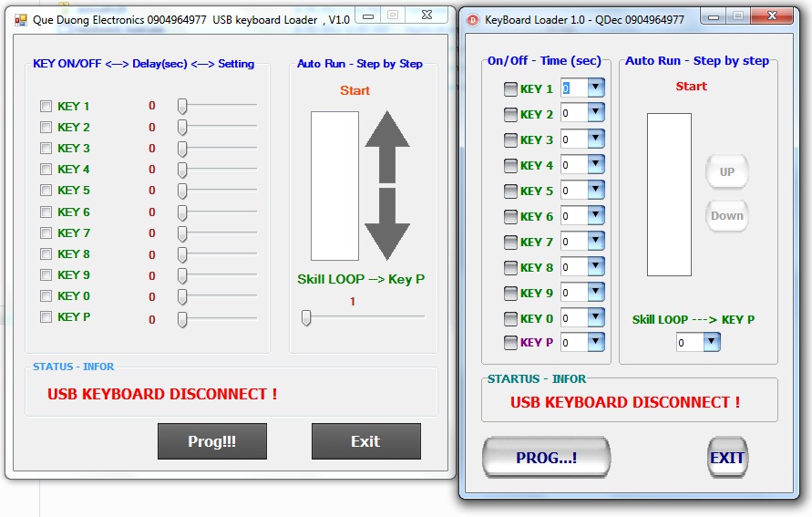Click the UP button

point(727,172)
